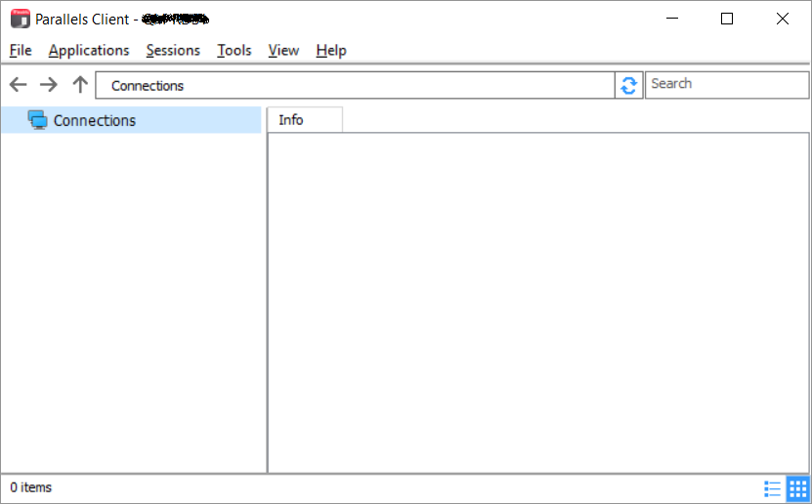Select the Info tab

[305, 120]
